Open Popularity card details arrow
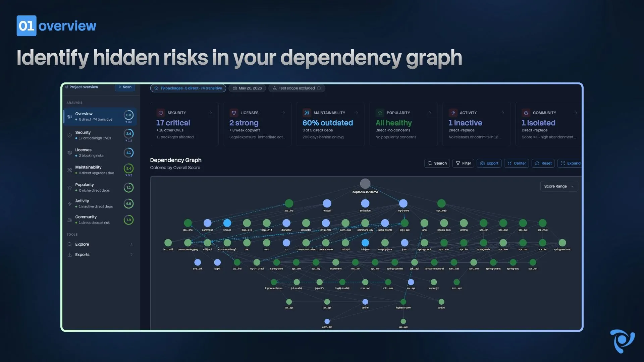644x362 pixels. coord(429,113)
